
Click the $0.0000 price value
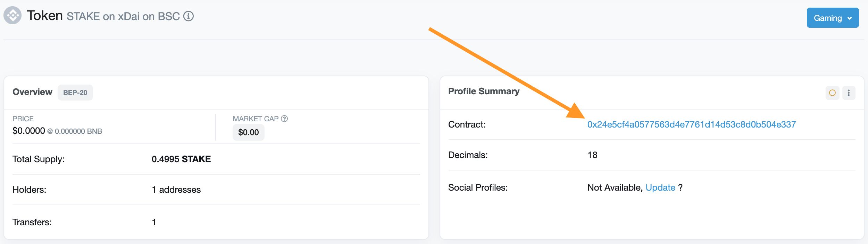(x=29, y=131)
